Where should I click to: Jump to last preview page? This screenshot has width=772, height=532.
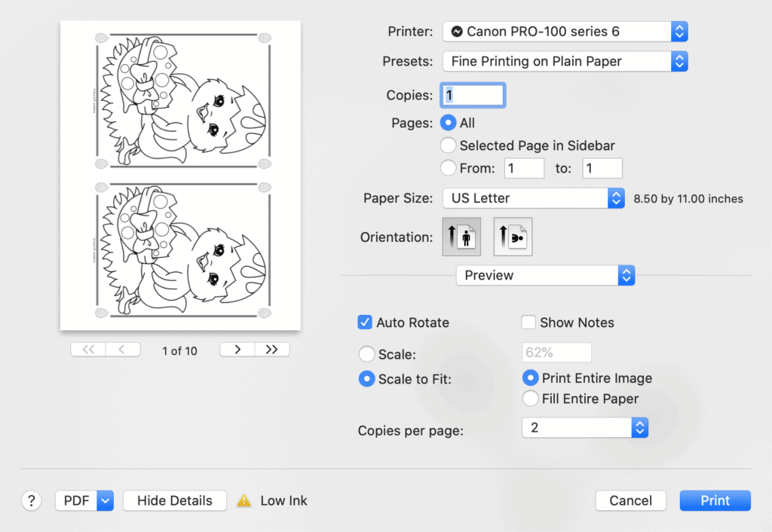point(271,350)
